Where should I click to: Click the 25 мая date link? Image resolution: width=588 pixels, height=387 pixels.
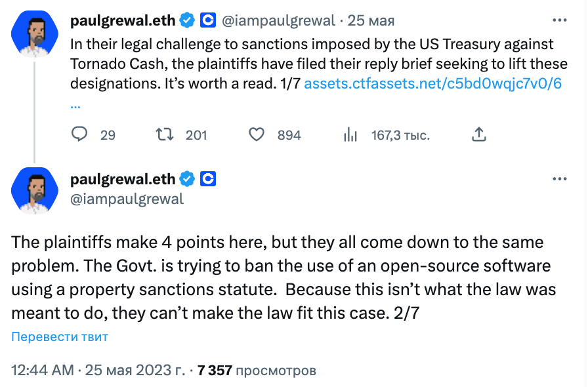[371, 21]
